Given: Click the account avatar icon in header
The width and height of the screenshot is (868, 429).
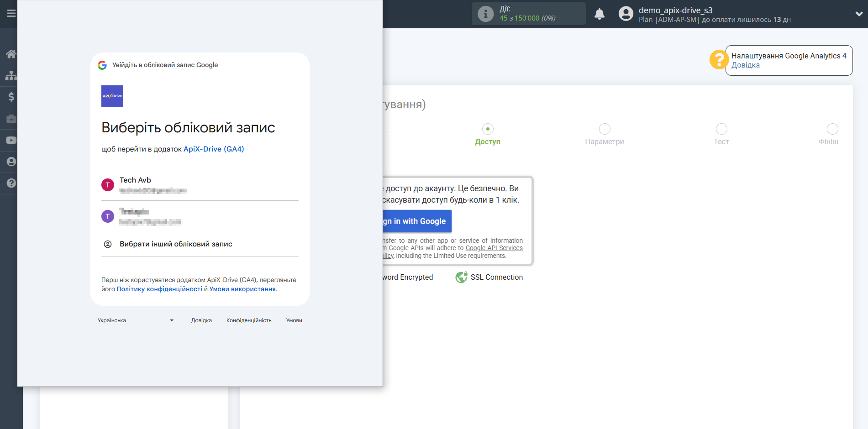Looking at the screenshot, I should point(626,14).
